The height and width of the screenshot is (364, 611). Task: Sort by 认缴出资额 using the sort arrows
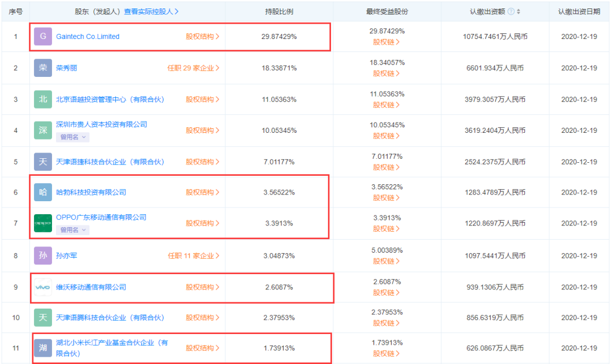[x=518, y=12]
